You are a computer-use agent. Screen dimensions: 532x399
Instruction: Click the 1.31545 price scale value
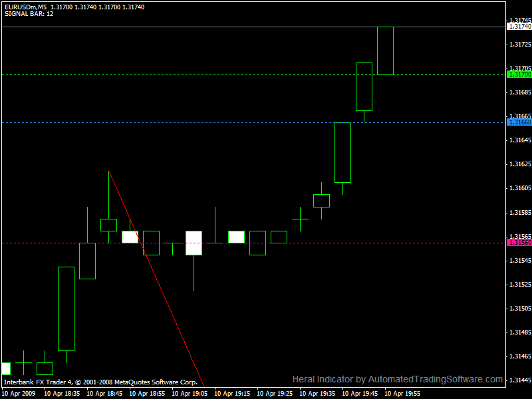pos(521,261)
